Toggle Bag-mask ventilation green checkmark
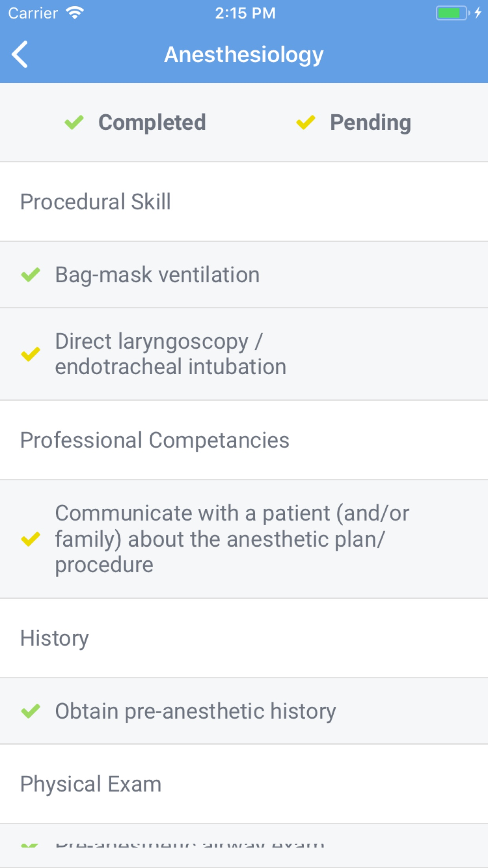The width and height of the screenshot is (488, 868). pos(31,274)
